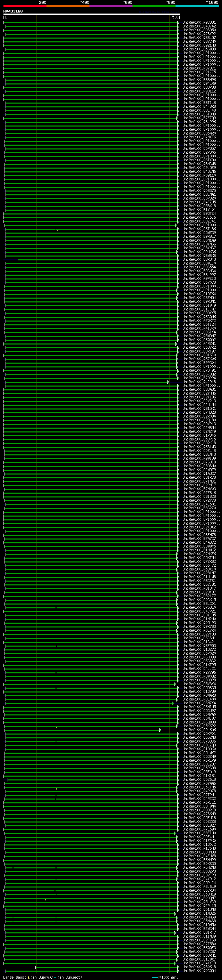Select the UniRef100_B7HD28 label
This screenshot has height=980, width=222.
199,412
